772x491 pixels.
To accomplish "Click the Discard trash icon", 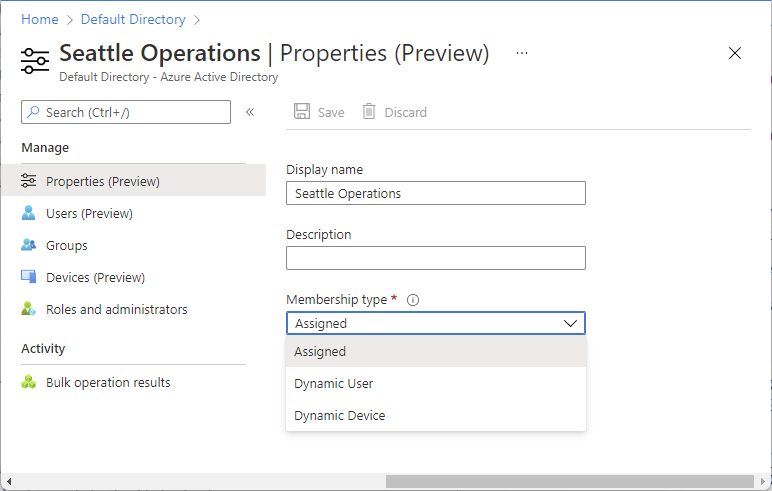I will coord(370,112).
